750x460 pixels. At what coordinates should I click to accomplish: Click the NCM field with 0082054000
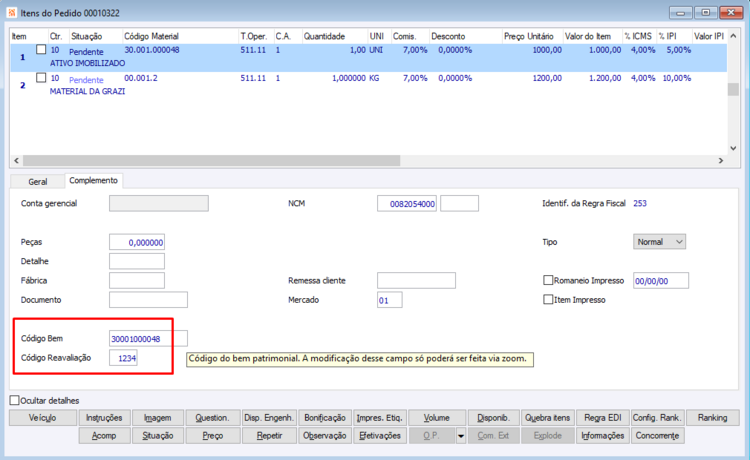pos(407,203)
